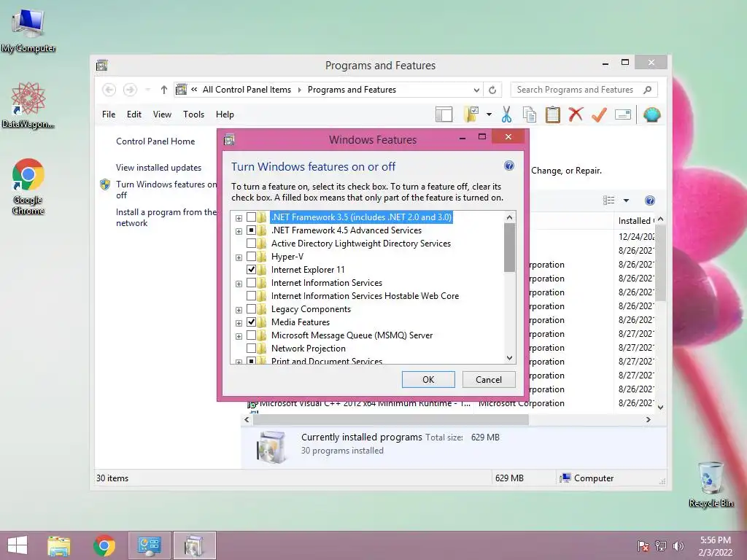Open File Explorer from taskbar

coord(59,545)
